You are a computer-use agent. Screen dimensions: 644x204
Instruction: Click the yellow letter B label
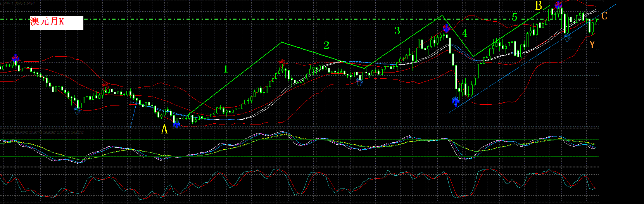538,6
